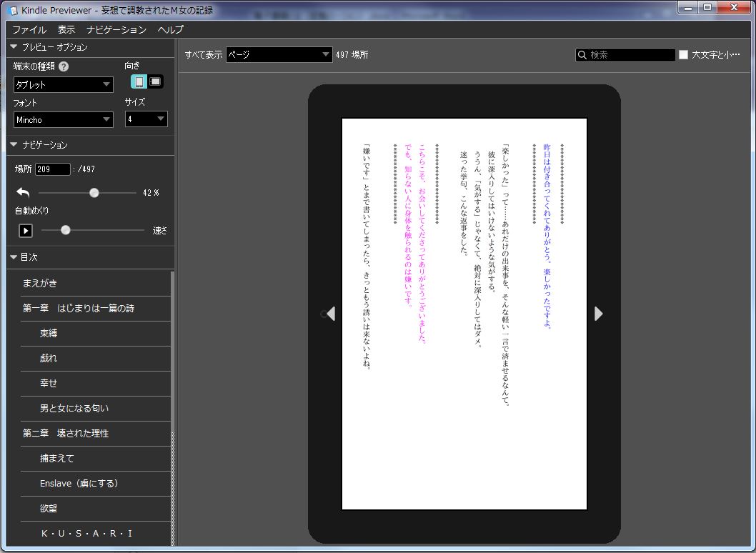Click the back arrow in navigation panel
Viewport: 756px width, 553px height.
[23, 193]
